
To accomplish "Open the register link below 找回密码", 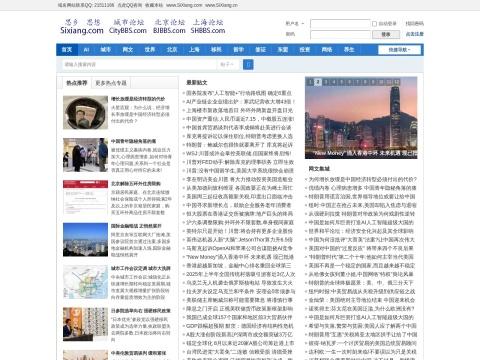I will click(414, 34).
